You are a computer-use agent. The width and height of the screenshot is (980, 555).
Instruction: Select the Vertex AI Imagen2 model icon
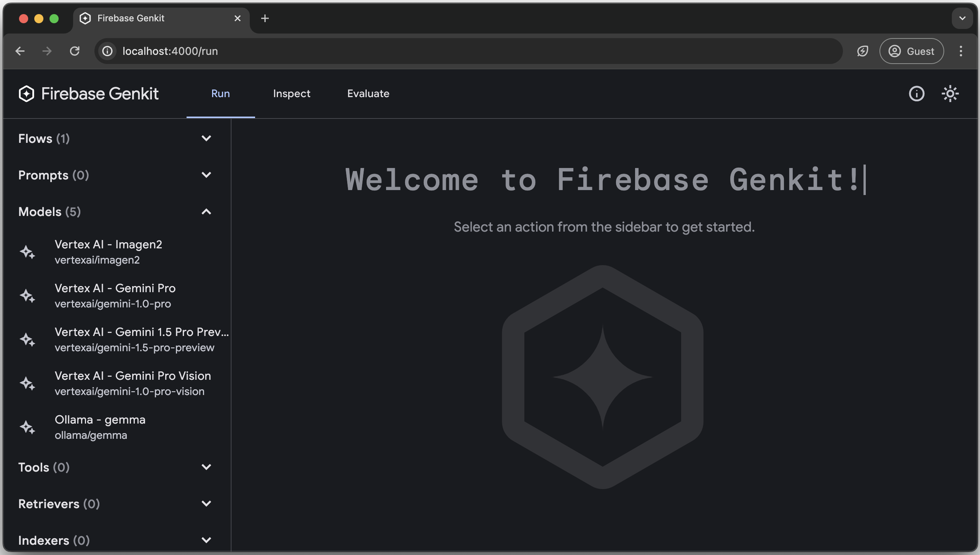(x=27, y=252)
